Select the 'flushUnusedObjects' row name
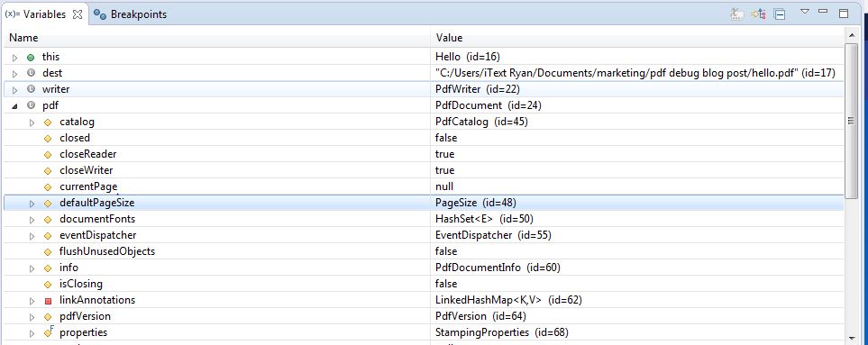Image resolution: width=868 pixels, height=345 pixels. tap(107, 251)
